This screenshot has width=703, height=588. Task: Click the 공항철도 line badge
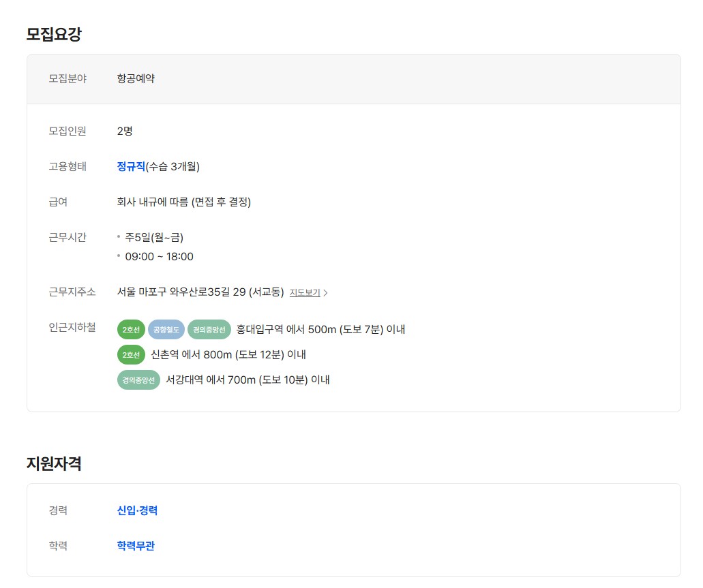(x=166, y=330)
